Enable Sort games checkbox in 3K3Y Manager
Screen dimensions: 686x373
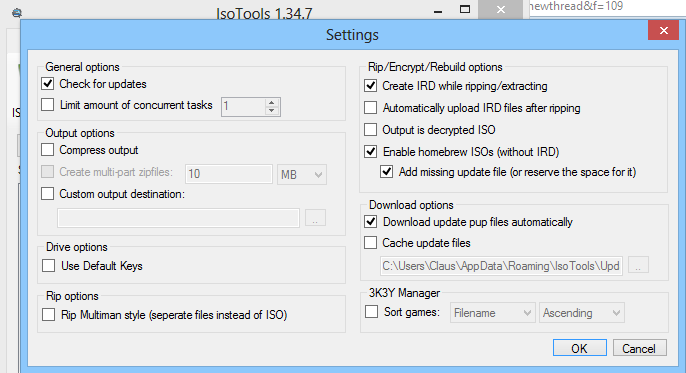pos(371,312)
